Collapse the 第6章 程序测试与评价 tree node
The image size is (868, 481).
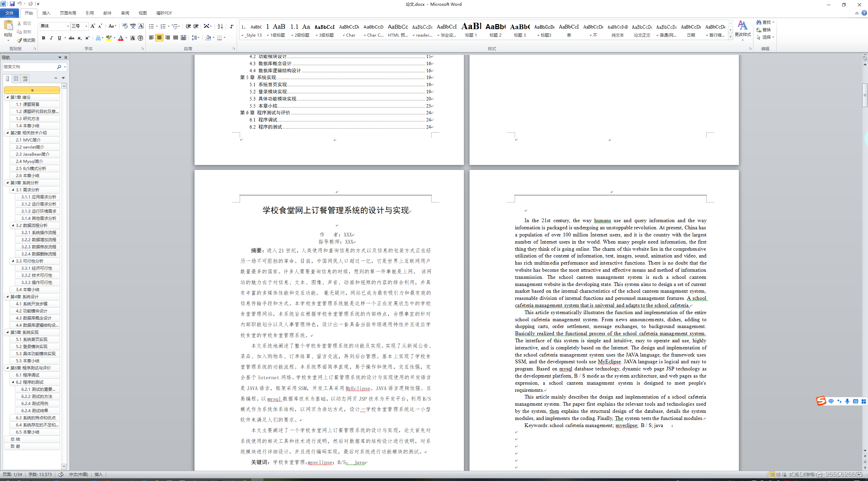tap(7, 368)
